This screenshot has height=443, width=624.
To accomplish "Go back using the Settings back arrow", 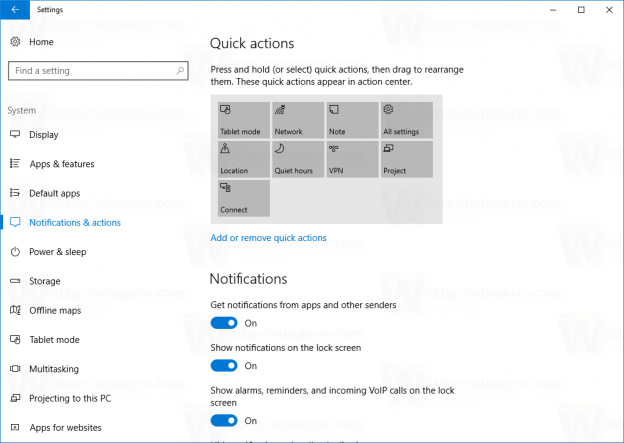I will point(15,10).
